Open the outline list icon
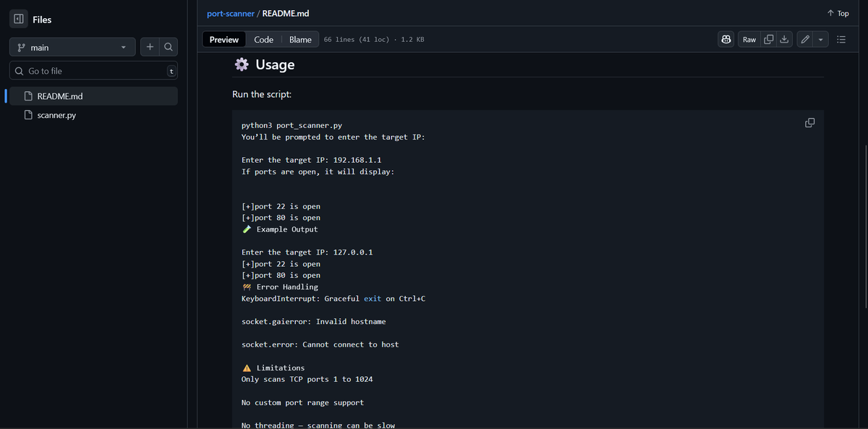 tap(841, 40)
